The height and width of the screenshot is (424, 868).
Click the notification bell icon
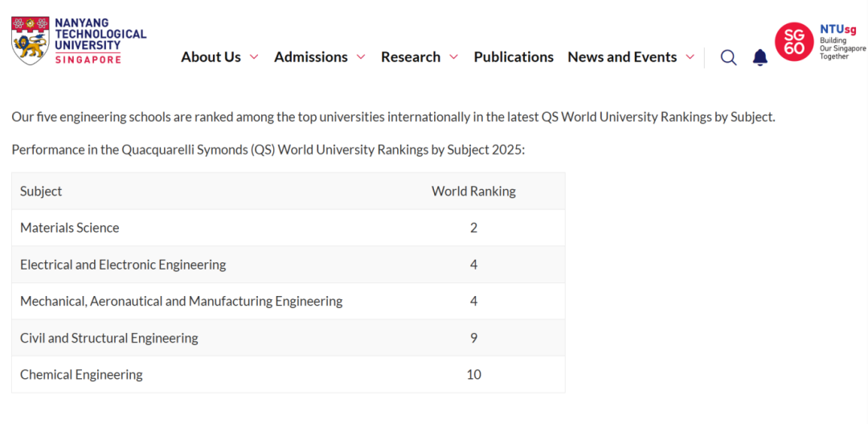(759, 57)
